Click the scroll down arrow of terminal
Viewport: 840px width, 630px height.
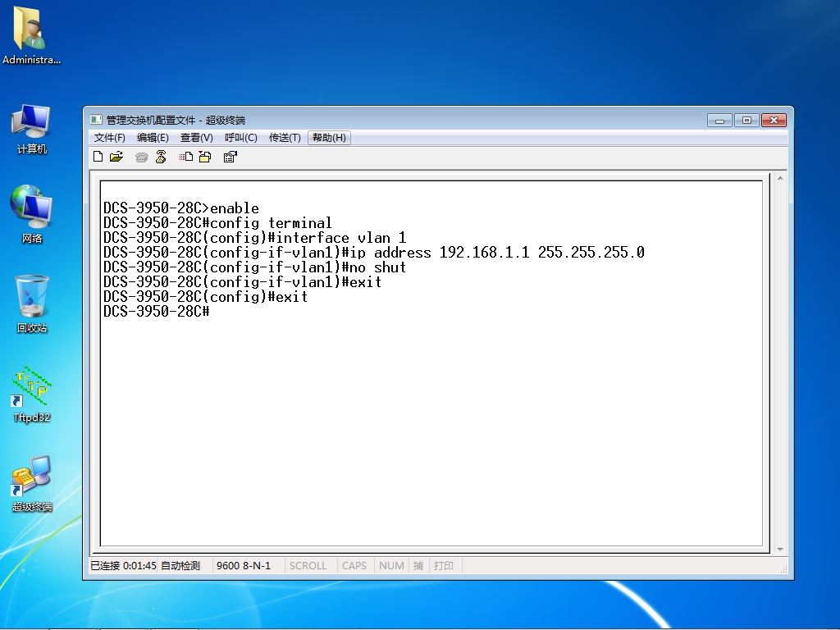[x=780, y=549]
